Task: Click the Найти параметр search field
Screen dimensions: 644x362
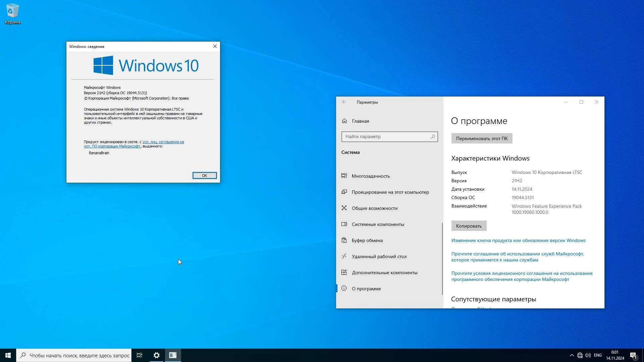Action: [389, 137]
